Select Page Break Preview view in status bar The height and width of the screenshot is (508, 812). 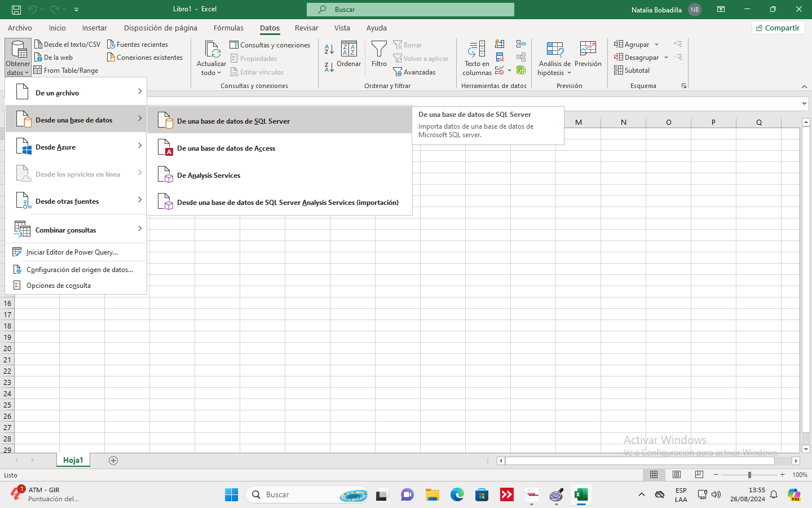(x=699, y=475)
